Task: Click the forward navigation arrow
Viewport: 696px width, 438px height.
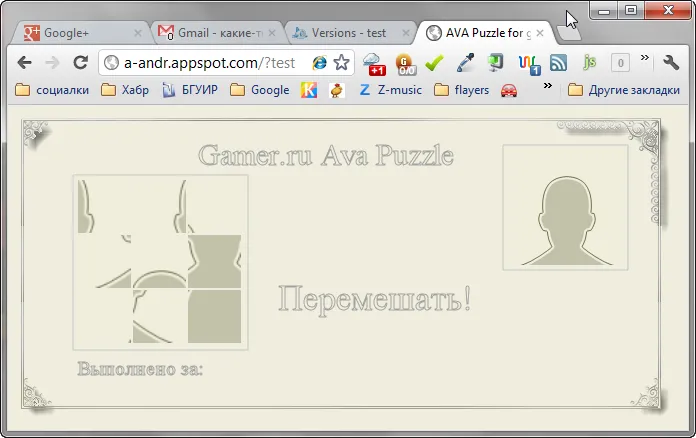Action: pyautogui.click(x=52, y=63)
